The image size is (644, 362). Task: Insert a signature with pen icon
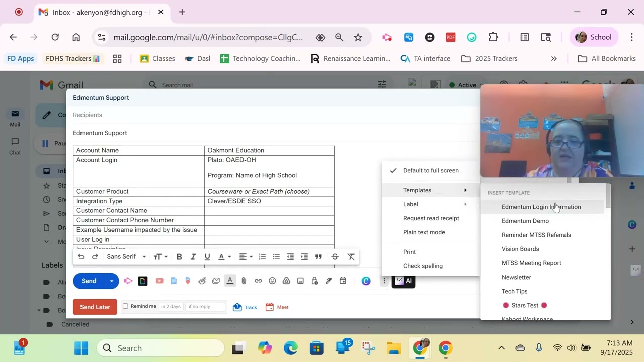(x=329, y=281)
